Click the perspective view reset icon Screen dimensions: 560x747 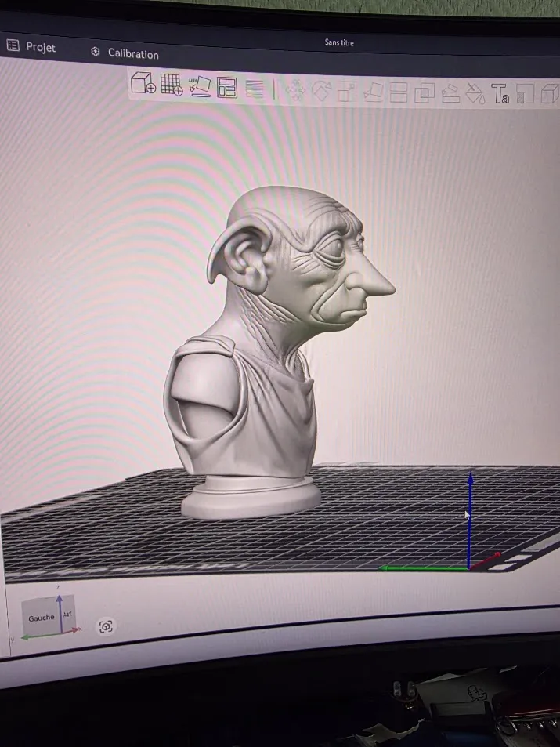tap(106, 626)
